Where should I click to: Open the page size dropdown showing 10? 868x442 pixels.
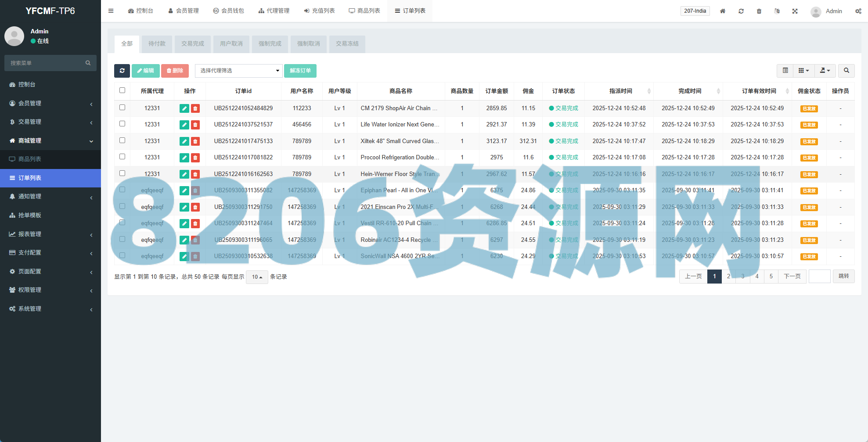257,277
